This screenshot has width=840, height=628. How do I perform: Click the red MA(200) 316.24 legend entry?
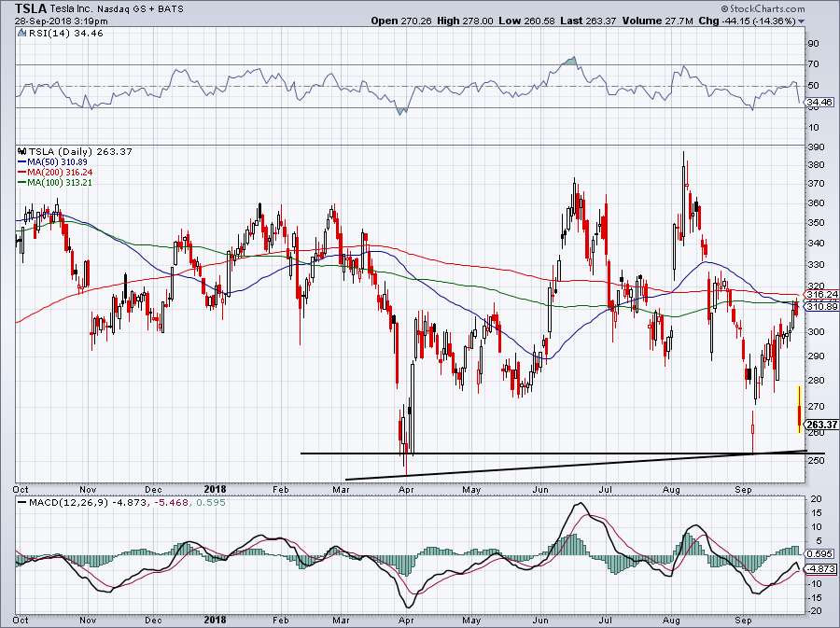click(55, 172)
